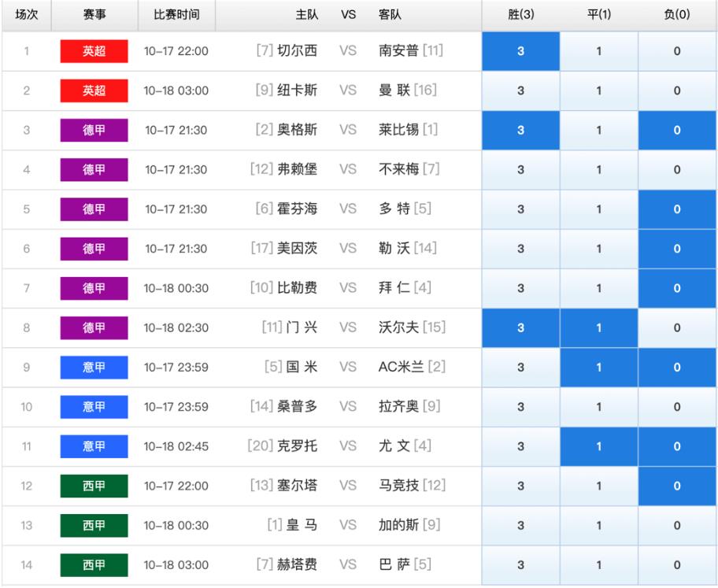Click the 西甲 tag in match 14
718x588 pixels.
coord(94,565)
